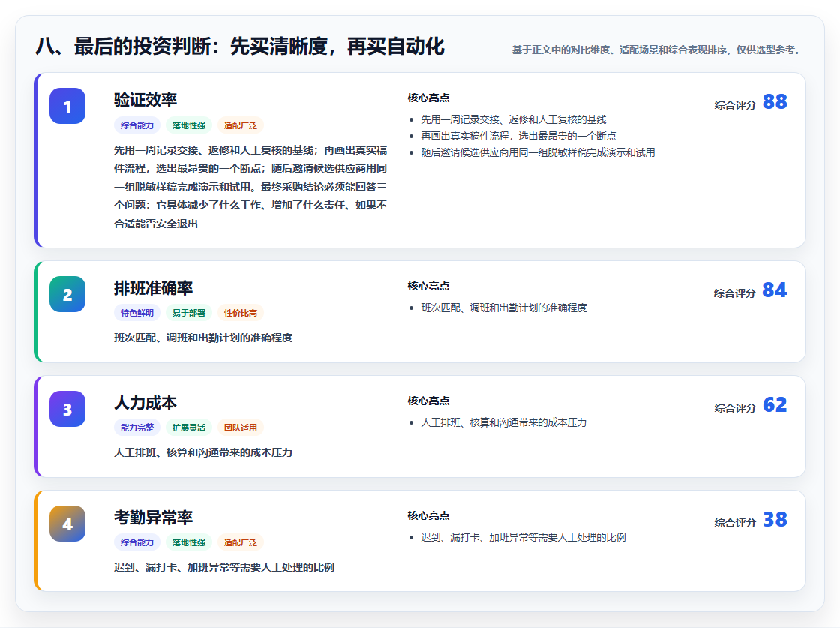Open the 人力成本 card title
The width and height of the screenshot is (840, 628).
click(145, 403)
